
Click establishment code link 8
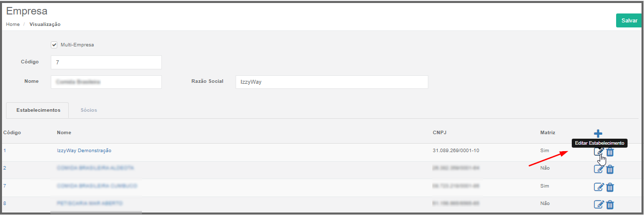pos(5,204)
